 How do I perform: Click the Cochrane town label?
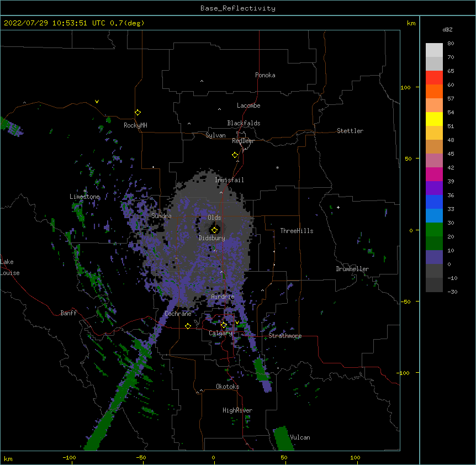178,314
